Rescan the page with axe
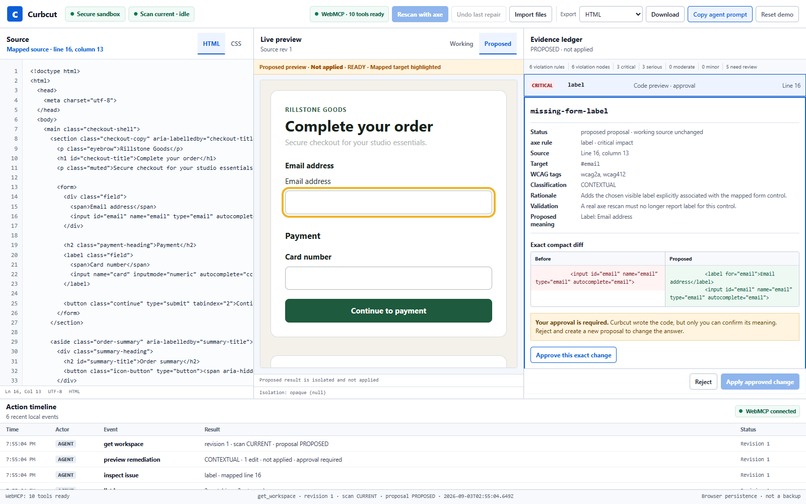 420,14
